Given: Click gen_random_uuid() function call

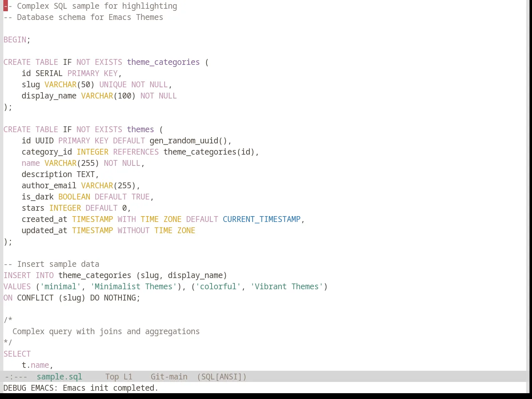Looking at the screenshot, I should pos(188,140).
